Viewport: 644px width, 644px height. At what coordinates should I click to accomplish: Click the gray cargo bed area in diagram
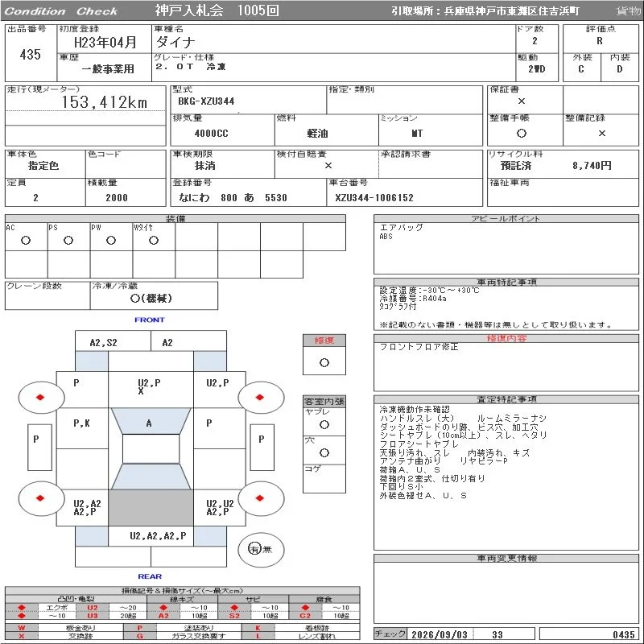(x=151, y=508)
